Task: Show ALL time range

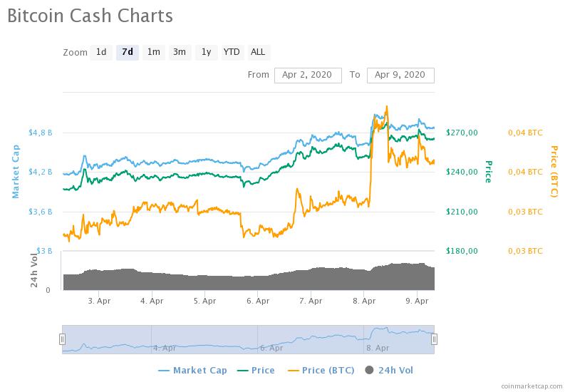Action: click(258, 52)
